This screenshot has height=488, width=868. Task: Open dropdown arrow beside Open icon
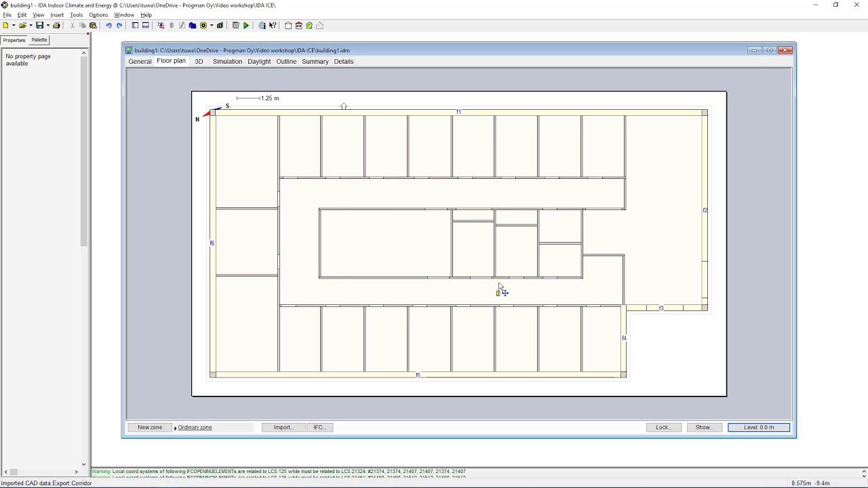point(31,25)
